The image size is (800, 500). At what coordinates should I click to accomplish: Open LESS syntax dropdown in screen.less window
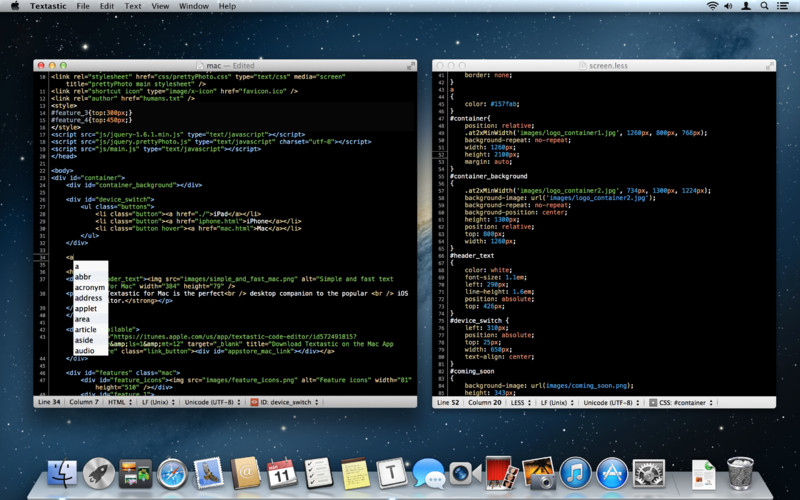(x=520, y=403)
